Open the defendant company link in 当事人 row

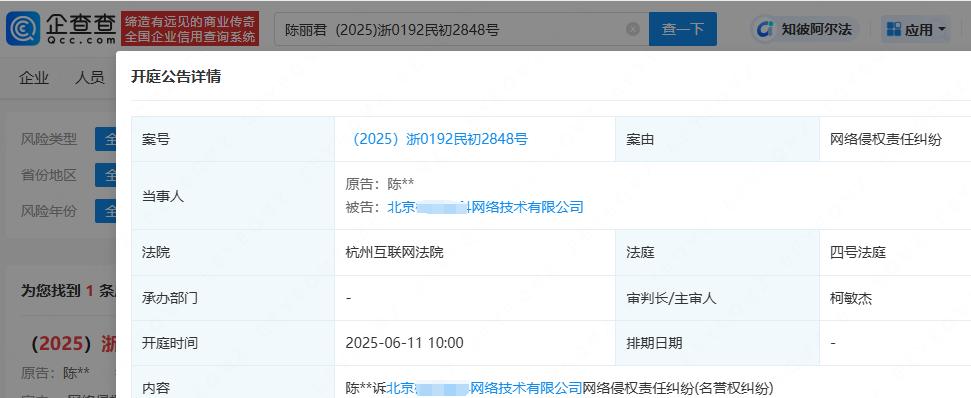pyautogui.click(x=486, y=207)
